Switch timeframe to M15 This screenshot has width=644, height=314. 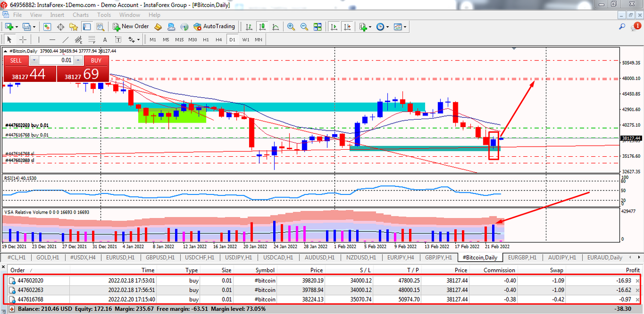pyautogui.click(x=180, y=40)
